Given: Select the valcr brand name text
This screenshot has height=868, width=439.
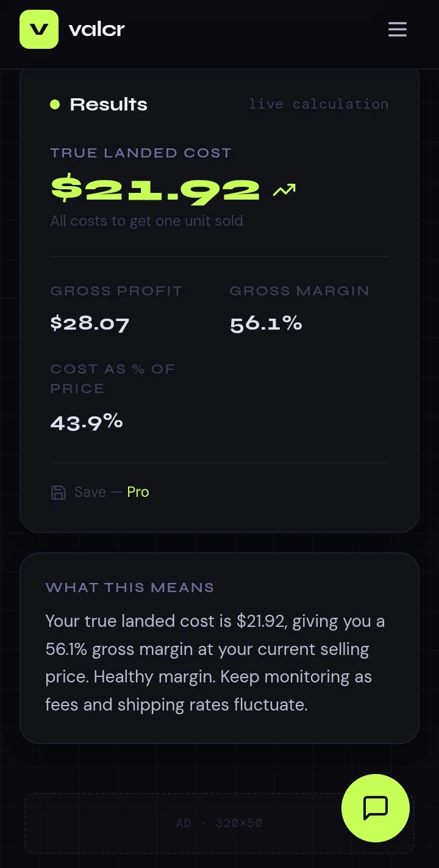Looking at the screenshot, I should tap(96, 29).
